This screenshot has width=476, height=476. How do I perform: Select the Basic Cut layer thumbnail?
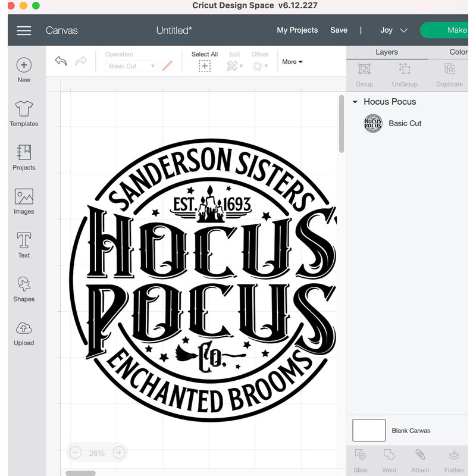[x=372, y=124]
